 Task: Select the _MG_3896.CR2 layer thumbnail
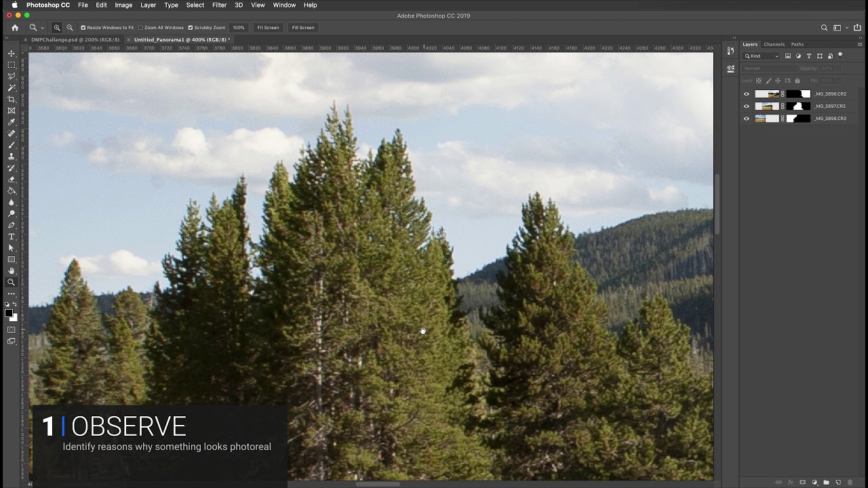pos(767,94)
